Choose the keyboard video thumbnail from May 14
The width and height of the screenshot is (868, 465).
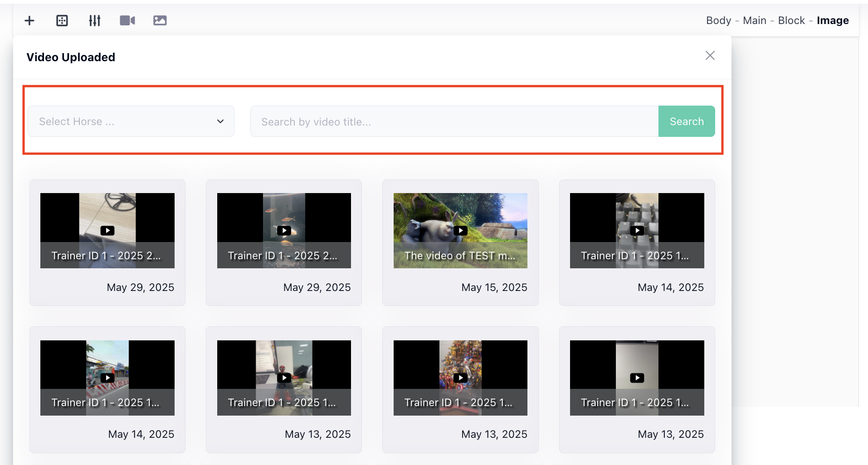(637, 230)
